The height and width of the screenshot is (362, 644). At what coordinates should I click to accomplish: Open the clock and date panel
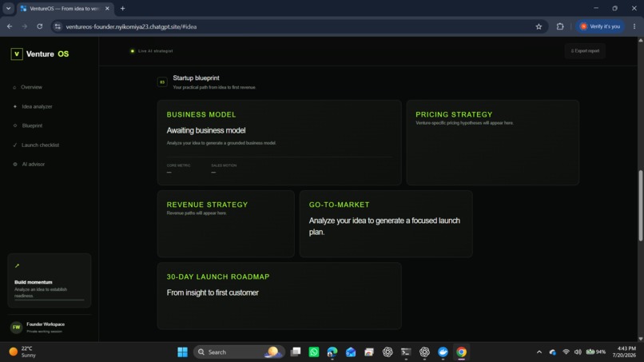tap(624, 352)
